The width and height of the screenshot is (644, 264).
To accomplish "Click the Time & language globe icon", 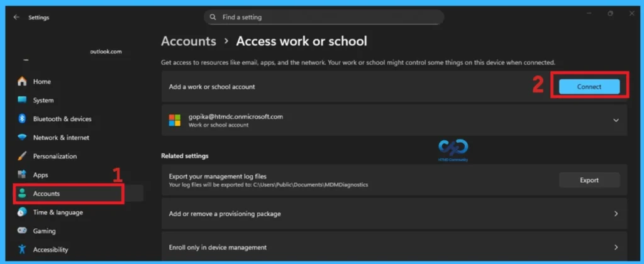I will coord(22,212).
